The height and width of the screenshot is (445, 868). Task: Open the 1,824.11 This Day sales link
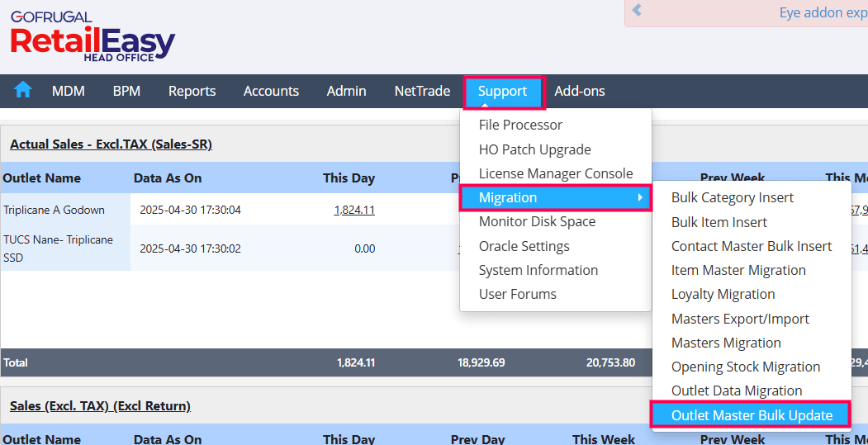coord(354,210)
